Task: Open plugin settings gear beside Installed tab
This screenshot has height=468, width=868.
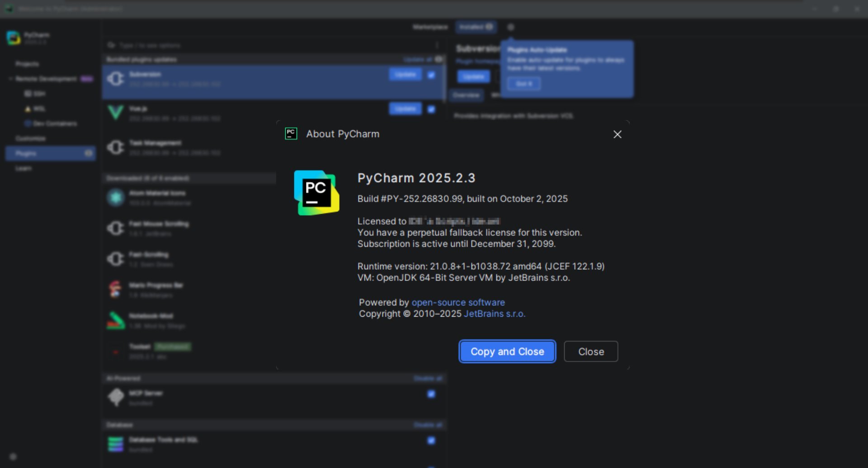Action: 510,27
